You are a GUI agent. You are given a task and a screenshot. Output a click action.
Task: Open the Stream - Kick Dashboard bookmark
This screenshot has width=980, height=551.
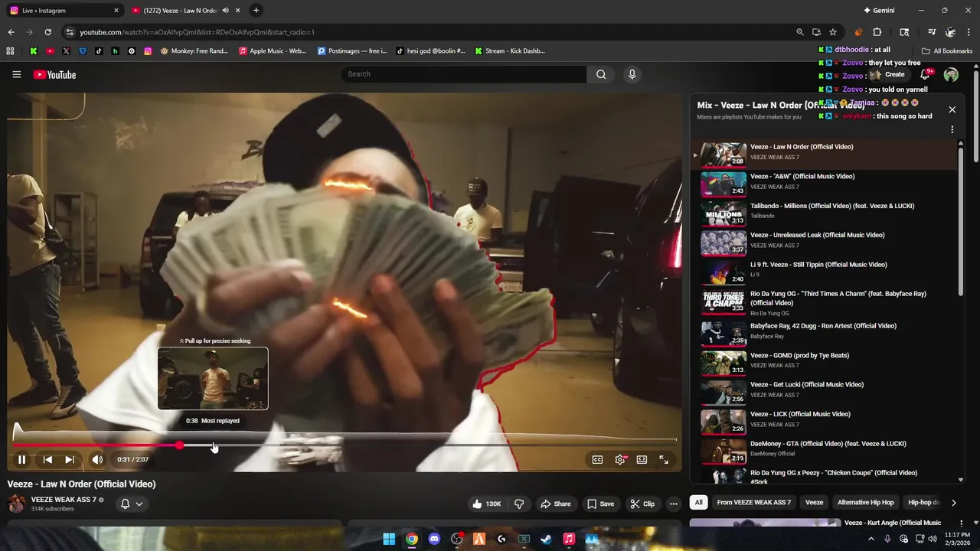tap(510, 51)
